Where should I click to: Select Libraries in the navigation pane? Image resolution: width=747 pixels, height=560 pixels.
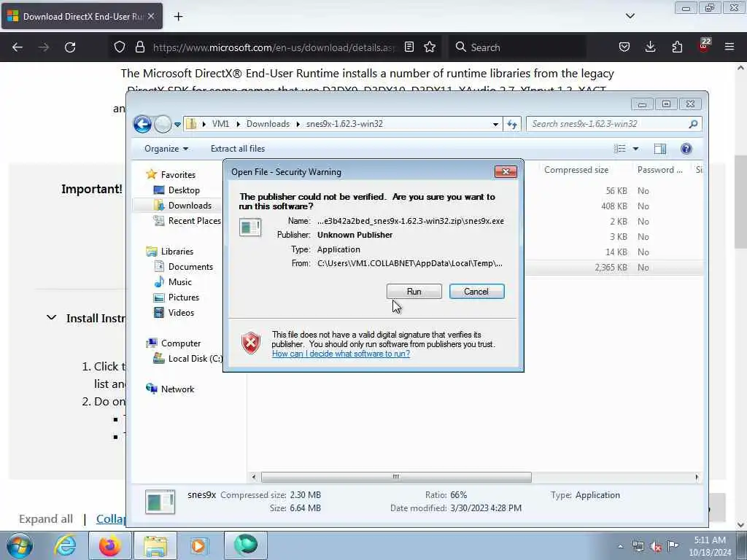click(x=177, y=252)
